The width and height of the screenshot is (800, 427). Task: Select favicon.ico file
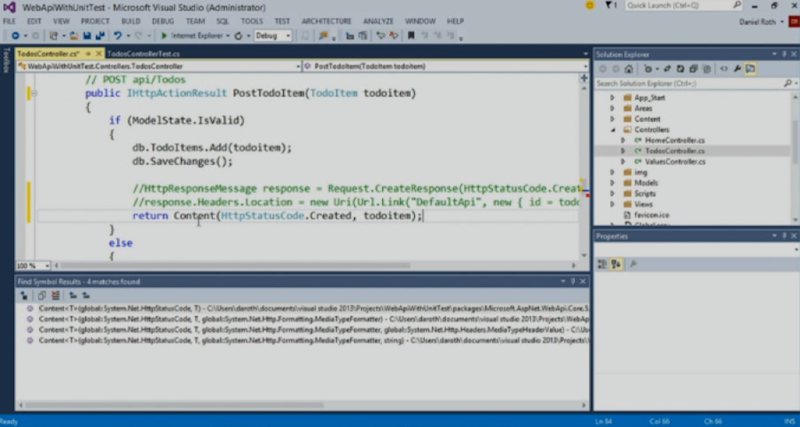pos(652,215)
